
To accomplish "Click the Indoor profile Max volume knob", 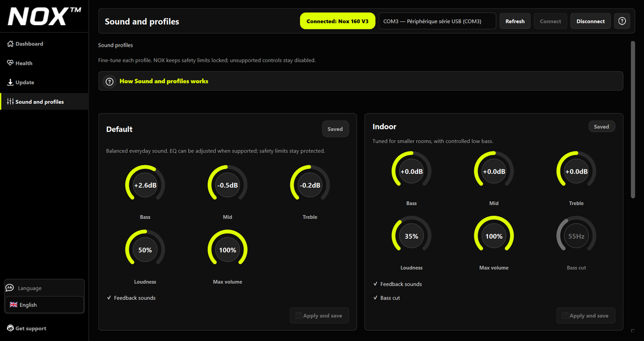I will [494, 236].
